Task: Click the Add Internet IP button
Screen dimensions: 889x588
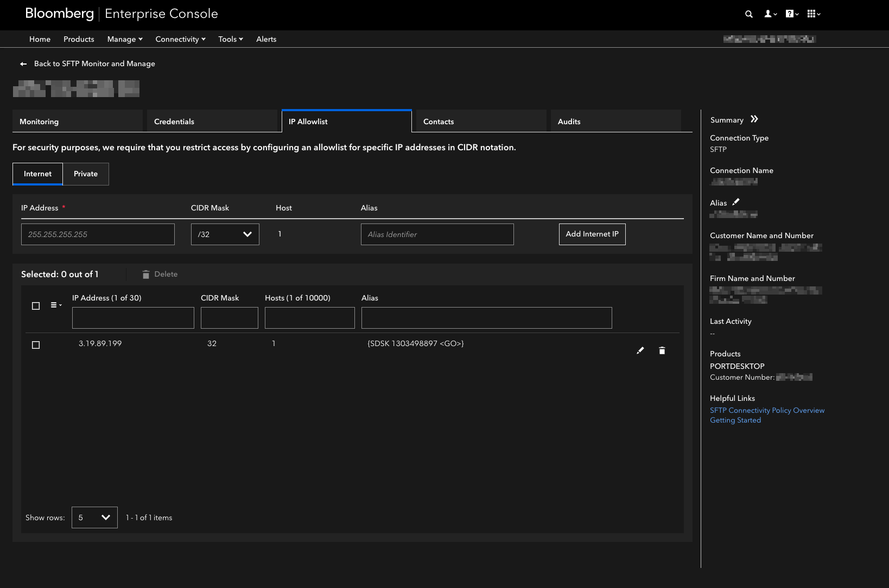Action: (592, 234)
